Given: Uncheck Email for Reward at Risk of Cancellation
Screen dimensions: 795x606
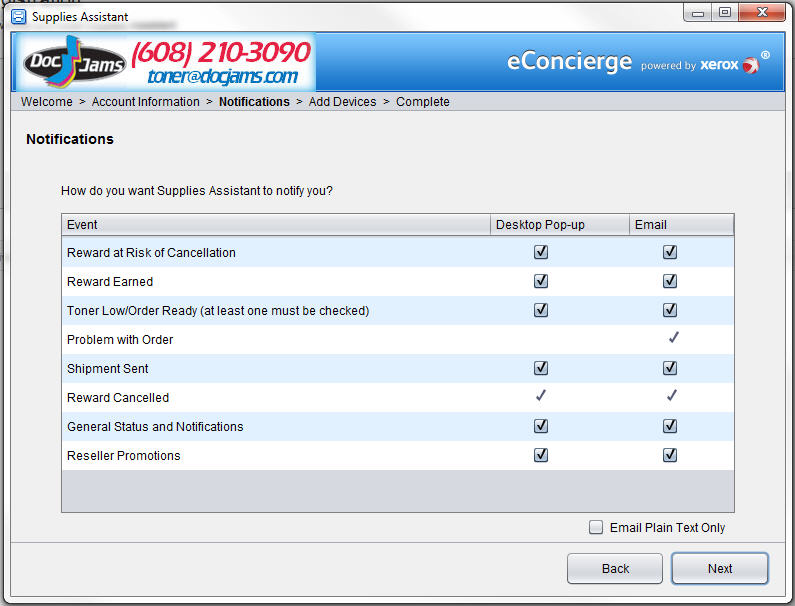Looking at the screenshot, I should (x=670, y=253).
